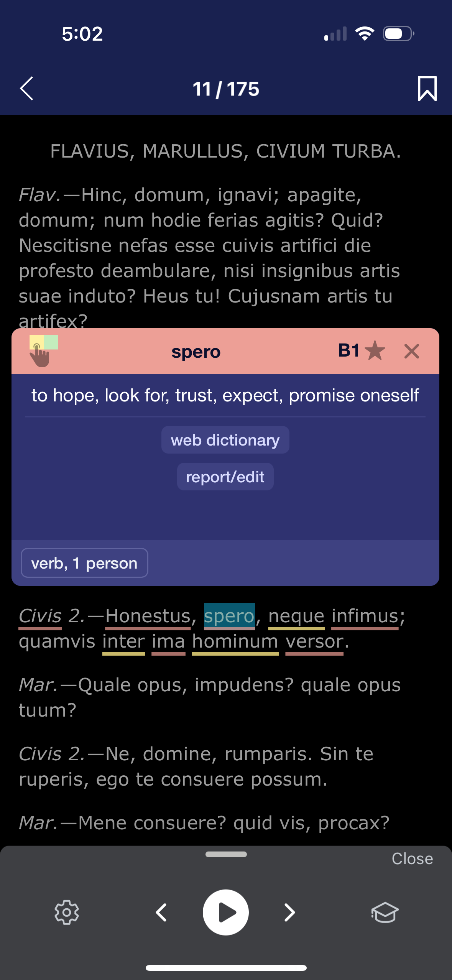Close the playback panel with Close
Screen dimensions: 452x980
coord(412,859)
